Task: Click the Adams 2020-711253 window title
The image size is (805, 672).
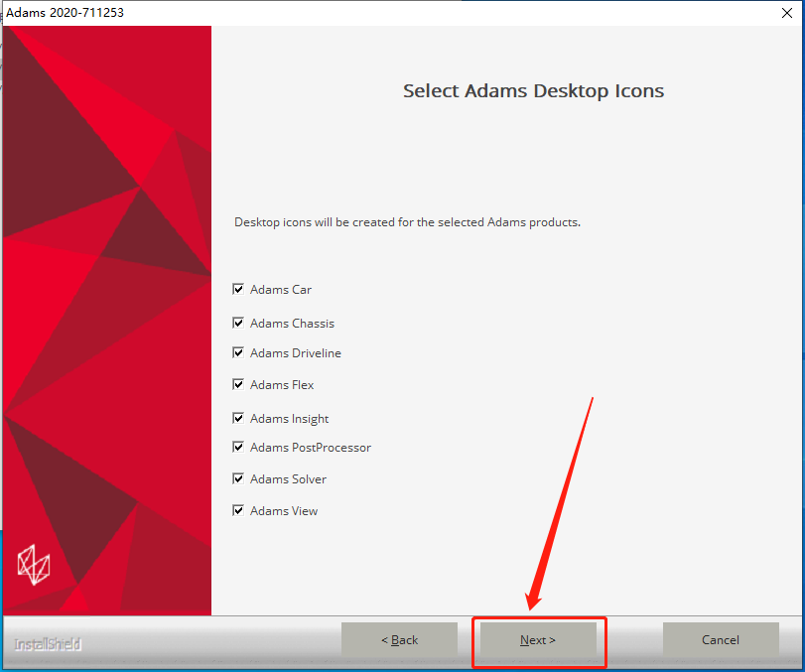Action: (65, 12)
